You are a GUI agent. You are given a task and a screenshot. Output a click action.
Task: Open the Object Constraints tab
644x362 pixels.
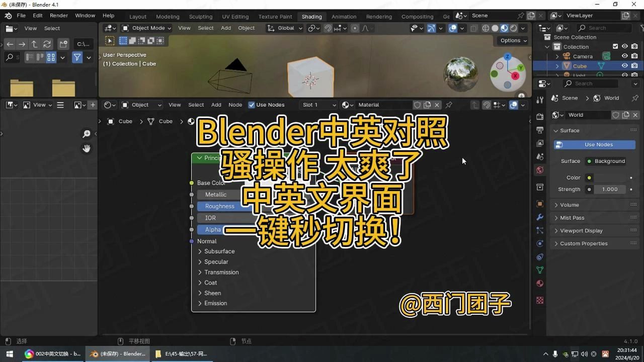(x=540, y=257)
